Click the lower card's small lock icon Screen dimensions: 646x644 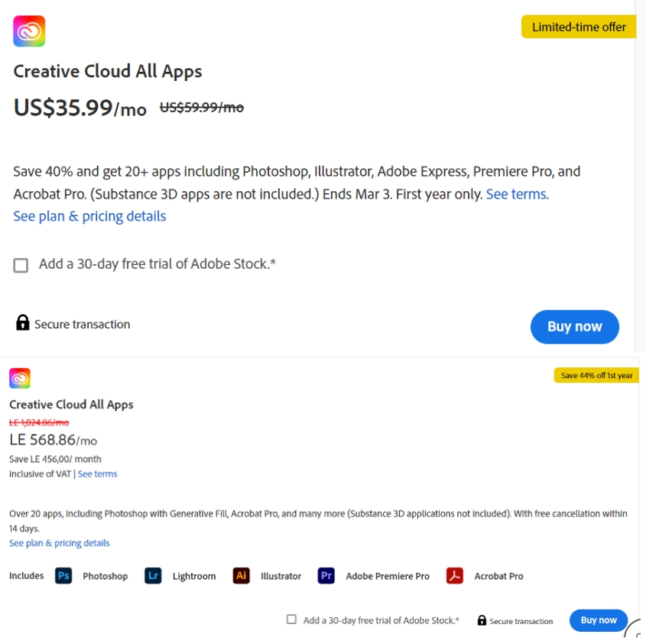(482, 620)
